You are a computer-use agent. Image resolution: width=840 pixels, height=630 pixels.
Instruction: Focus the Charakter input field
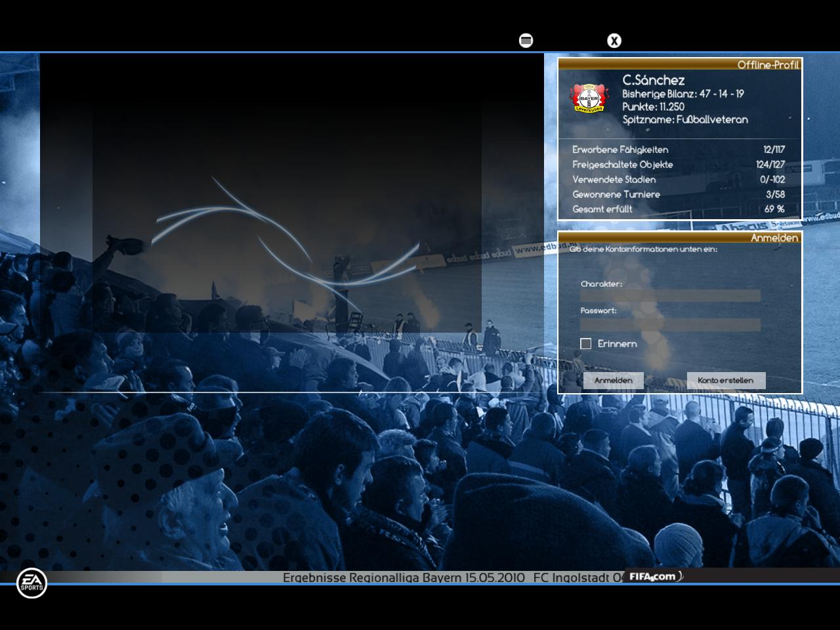[670, 296]
